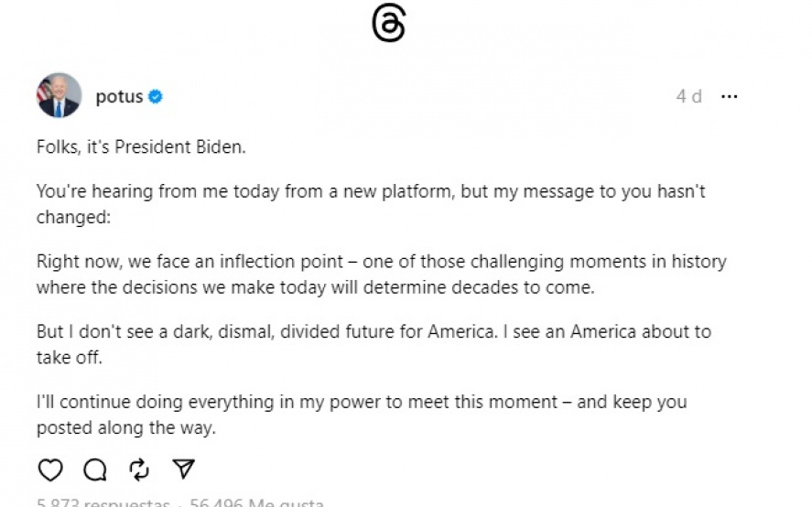Share the post via paper plane icon
The width and height of the screenshot is (812, 507).
click(184, 469)
